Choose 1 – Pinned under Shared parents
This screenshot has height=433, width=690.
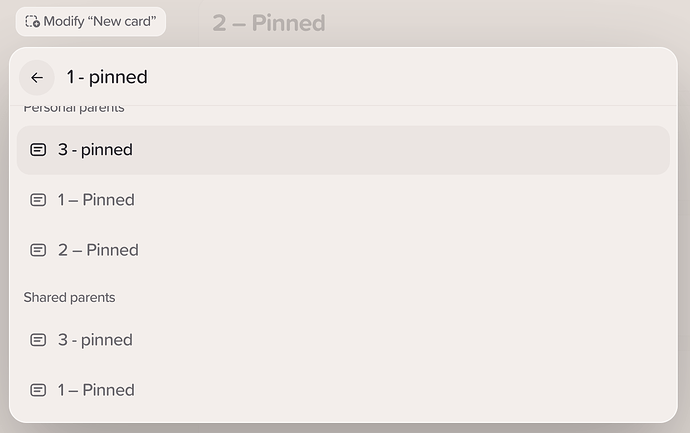[343, 390]
